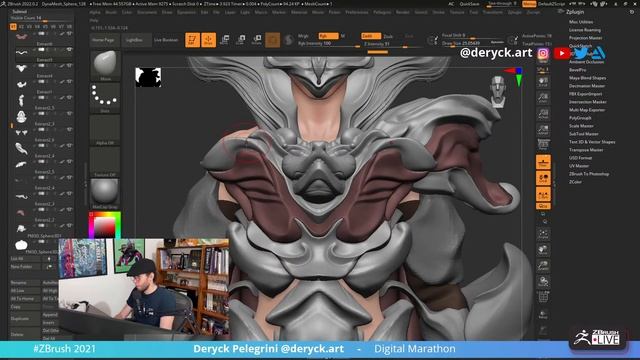The height and width of the screenshot is (360, 640).
Task: Pick a color in the color picker square
Action: [x=104, y=227]
